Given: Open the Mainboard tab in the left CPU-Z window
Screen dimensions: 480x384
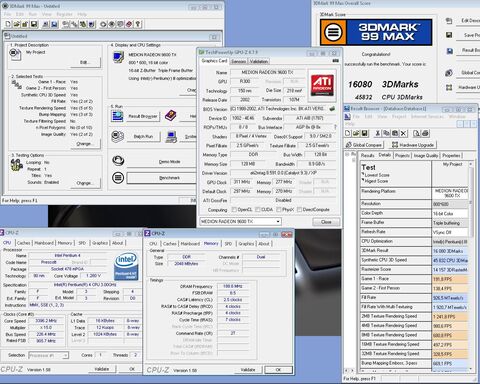Looking at the screenshot, I should pyautogui.click(x=44, y=243).
